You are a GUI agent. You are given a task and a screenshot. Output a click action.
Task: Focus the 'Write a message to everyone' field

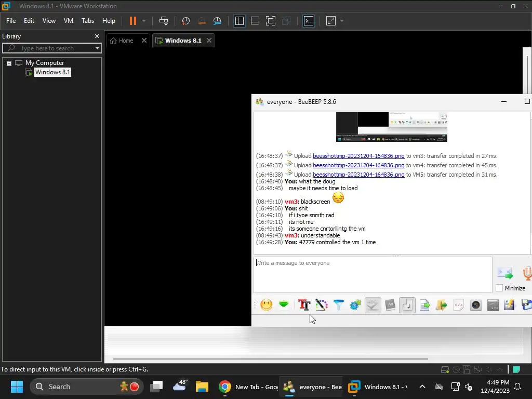click(373, 274)
